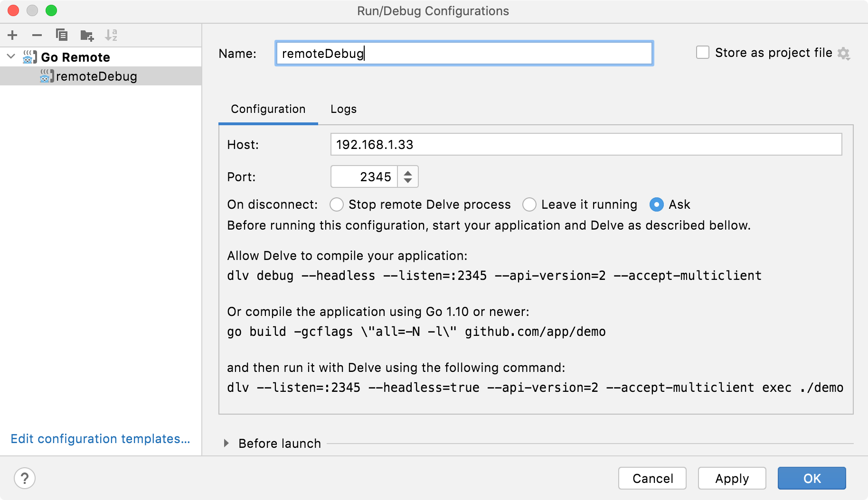The image size is (868, 500).
Task: Expand the Before launch section
Action: pos(226,444)
